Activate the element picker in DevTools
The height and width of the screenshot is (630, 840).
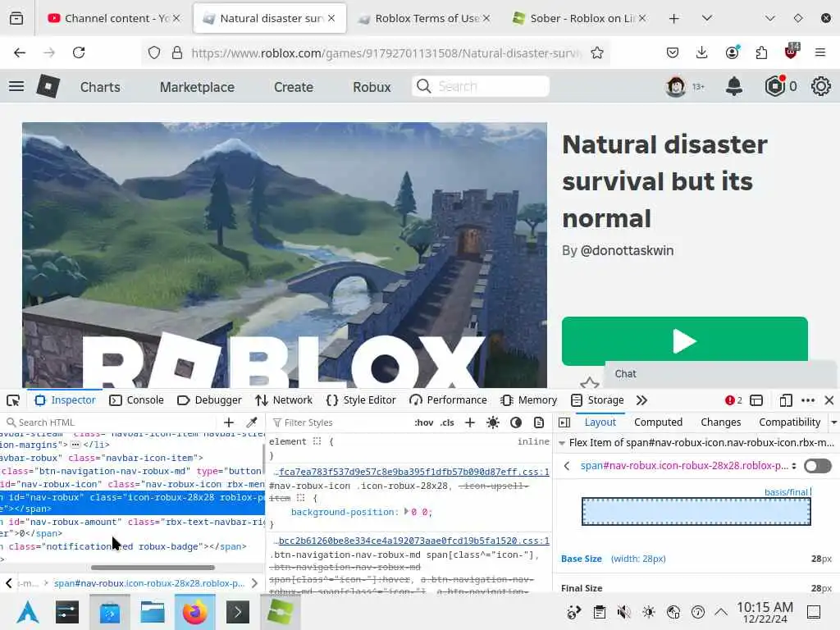tap(13, 400)
